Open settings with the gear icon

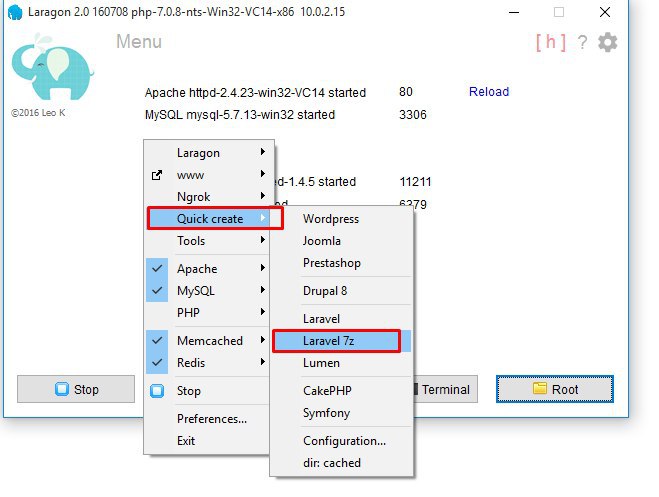point(608,42)
